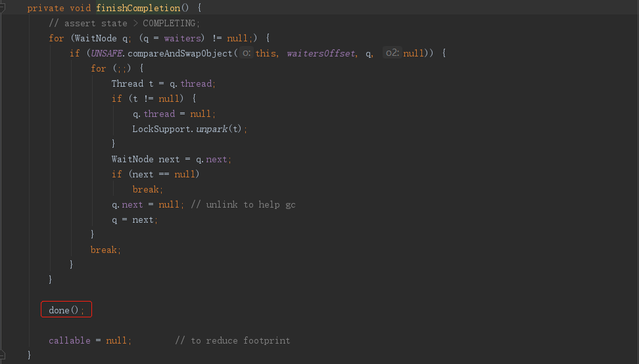Click LockSupport class reference
The height and width of the screenshot is (364, 639).
(161, 129)
